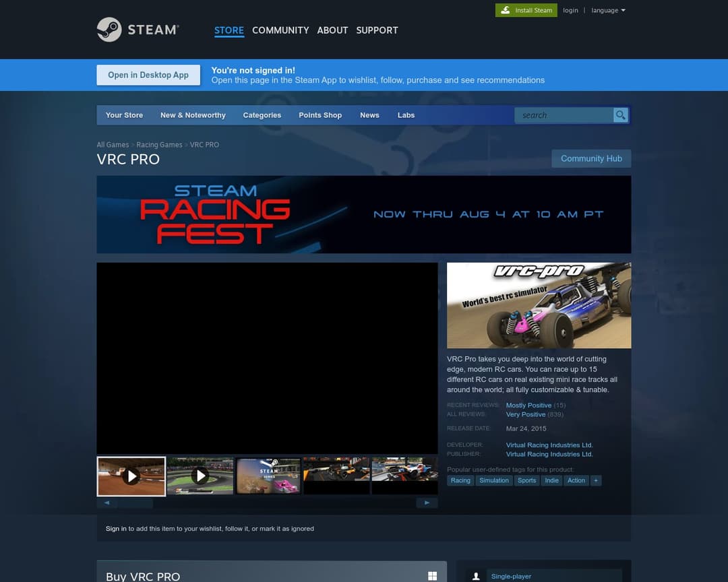
Task: Select the Steam Next Fest trailer thumbnail
Action: click(x=268, y=476)
